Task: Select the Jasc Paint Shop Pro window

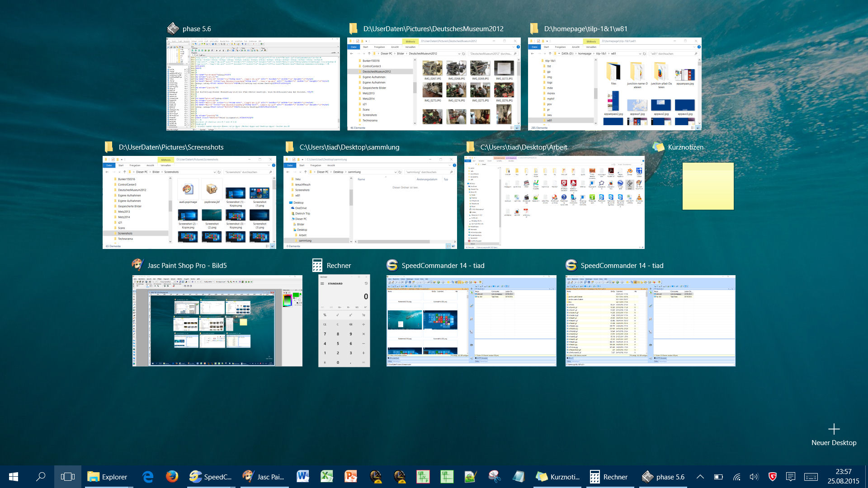Action: pyautogui.click(x=217, y=320)
